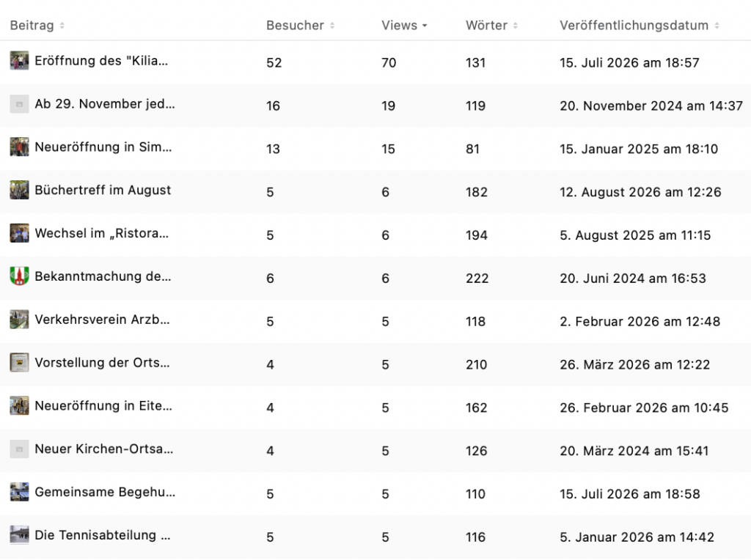Click the sort arrows next to Besucher
This screenshot has height=560, width=751.
pos(332,26)
